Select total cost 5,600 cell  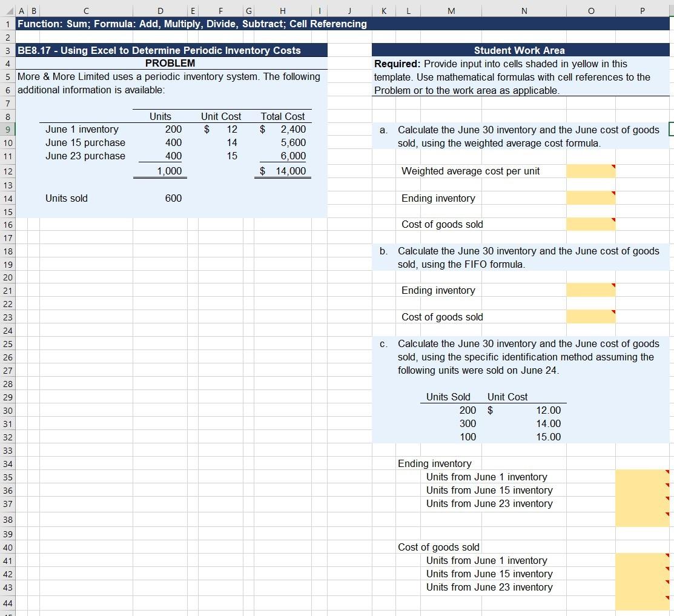[x=282, y=143]
